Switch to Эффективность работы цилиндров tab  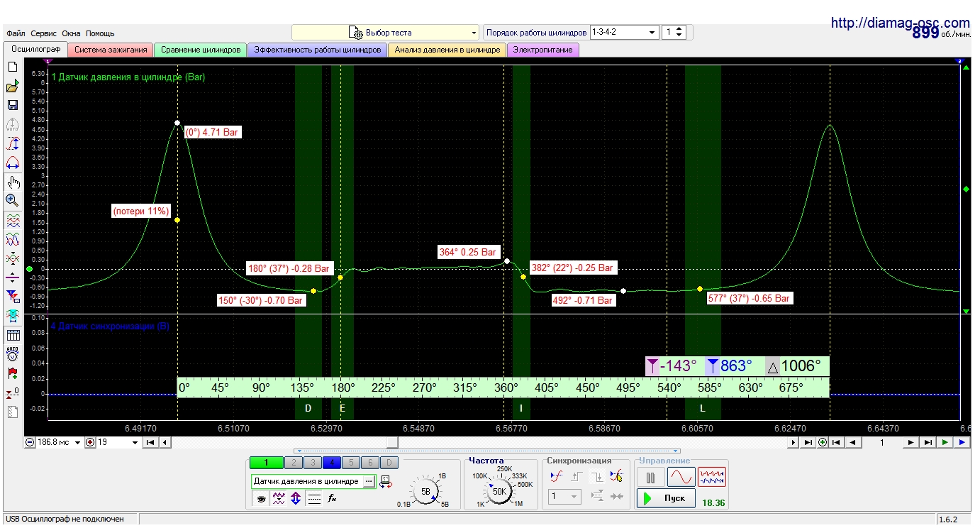[x=318, y=50]
